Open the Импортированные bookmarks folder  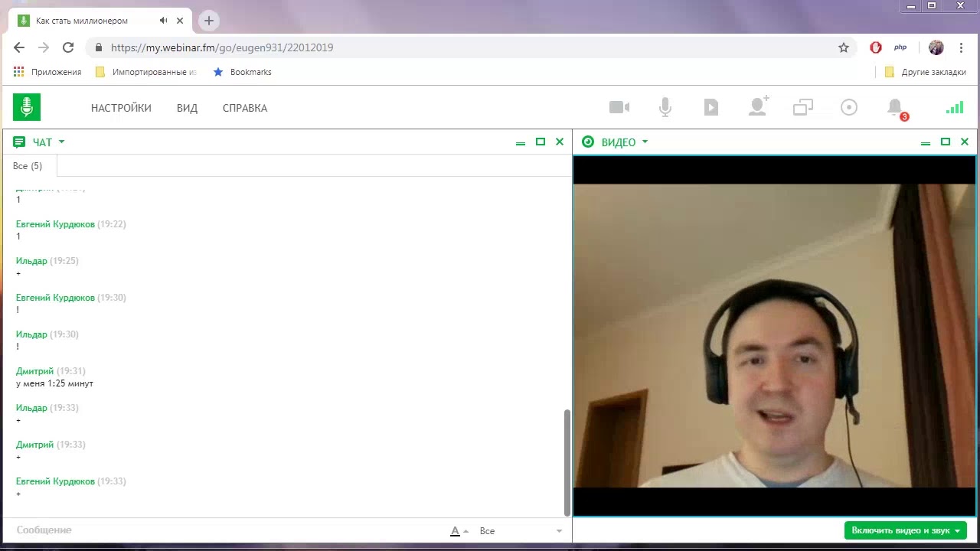coord(145,72)
